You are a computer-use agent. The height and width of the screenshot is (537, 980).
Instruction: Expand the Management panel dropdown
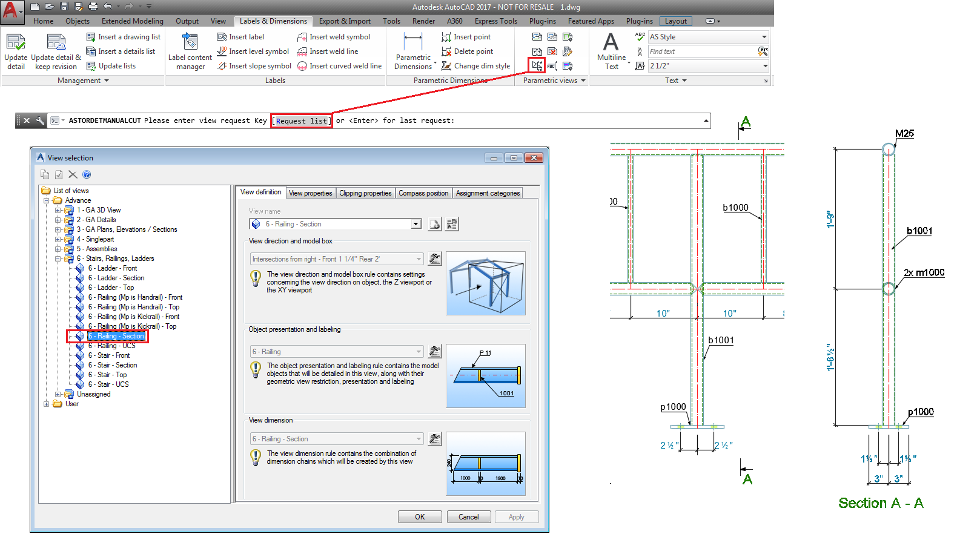pos(84,81)
